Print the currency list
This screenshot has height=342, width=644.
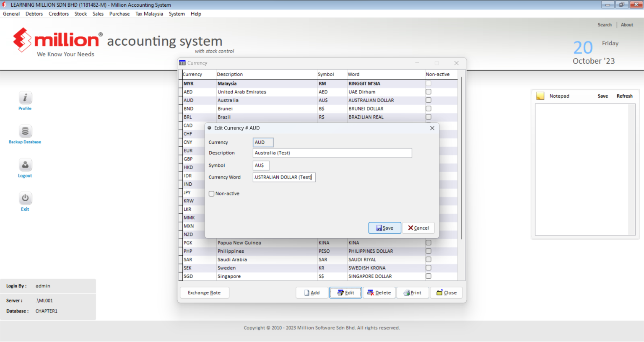(413, 293)
